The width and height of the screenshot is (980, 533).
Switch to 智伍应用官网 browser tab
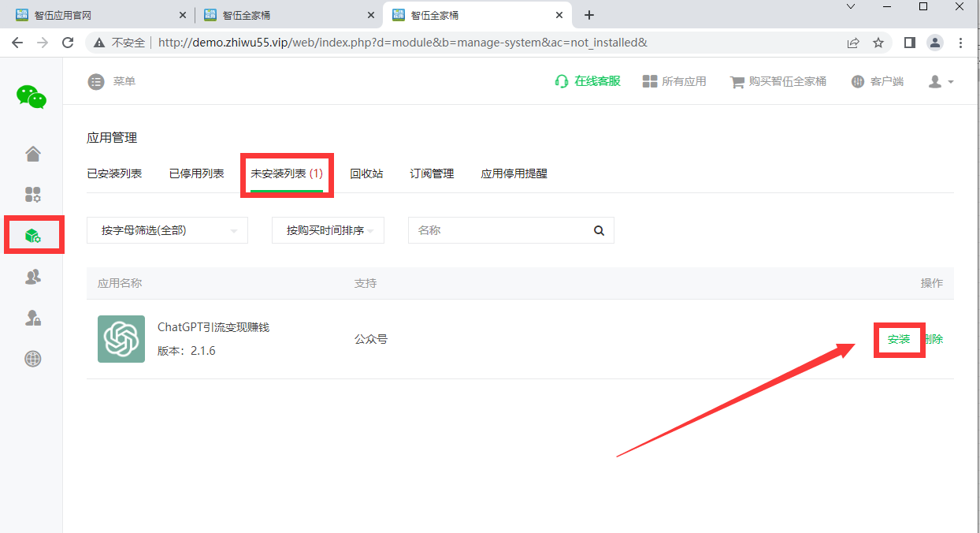(99, 15)
